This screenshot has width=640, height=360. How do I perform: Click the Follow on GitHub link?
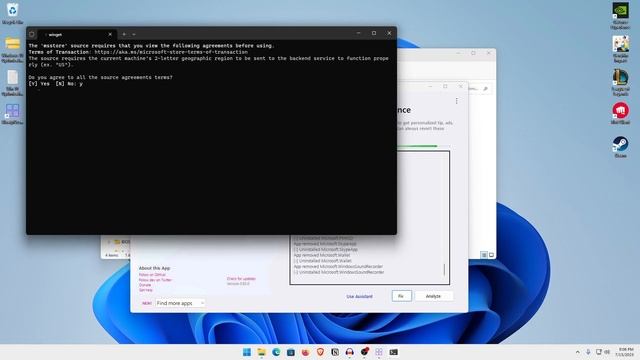point(152,275)
